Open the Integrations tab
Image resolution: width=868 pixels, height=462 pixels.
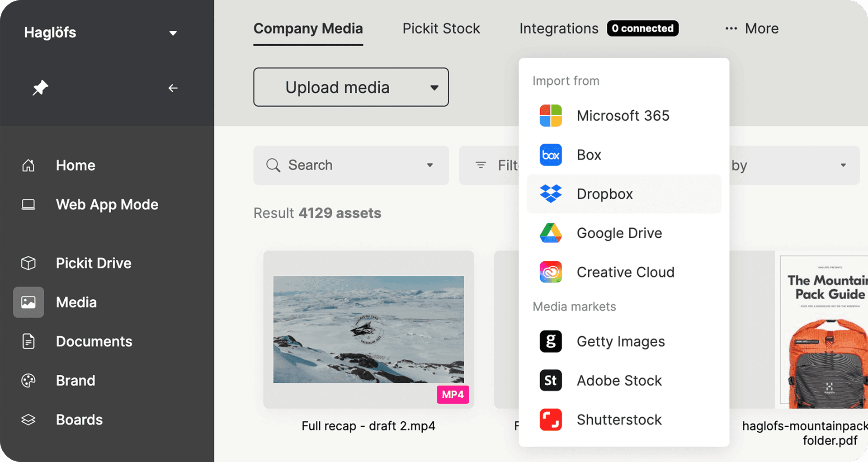[x=559, y=28]
